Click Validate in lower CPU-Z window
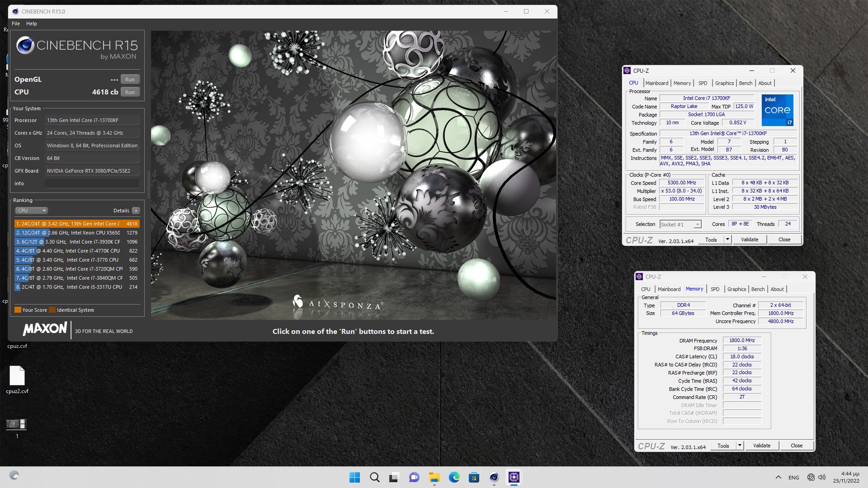Image resolution: width=868 pixels, height=488 pixels. tap(762, 446)
